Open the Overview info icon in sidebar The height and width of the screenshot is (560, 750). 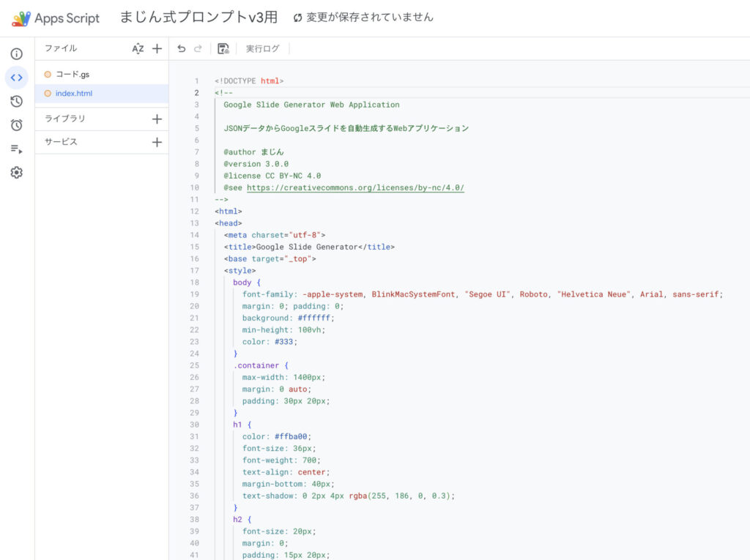pyautogui.click(x=16, y=53)
